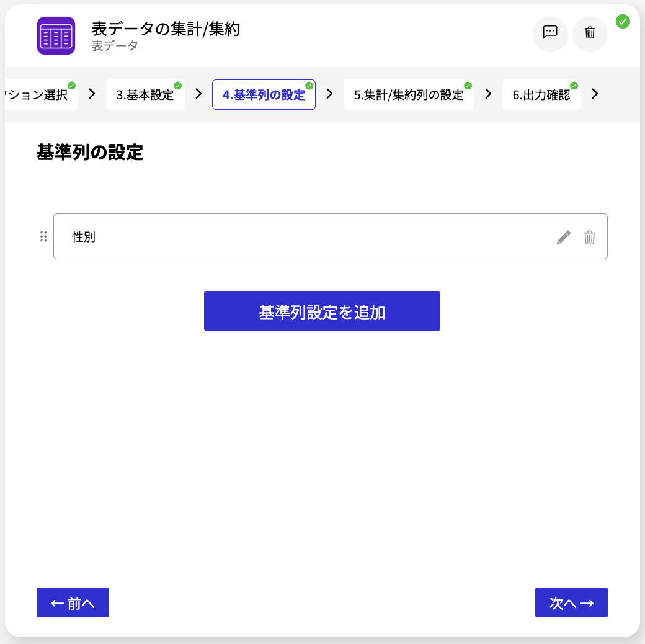Delete the 性別 row with trash icon
Screen dimensions: 645x644
tap(589, 237)
